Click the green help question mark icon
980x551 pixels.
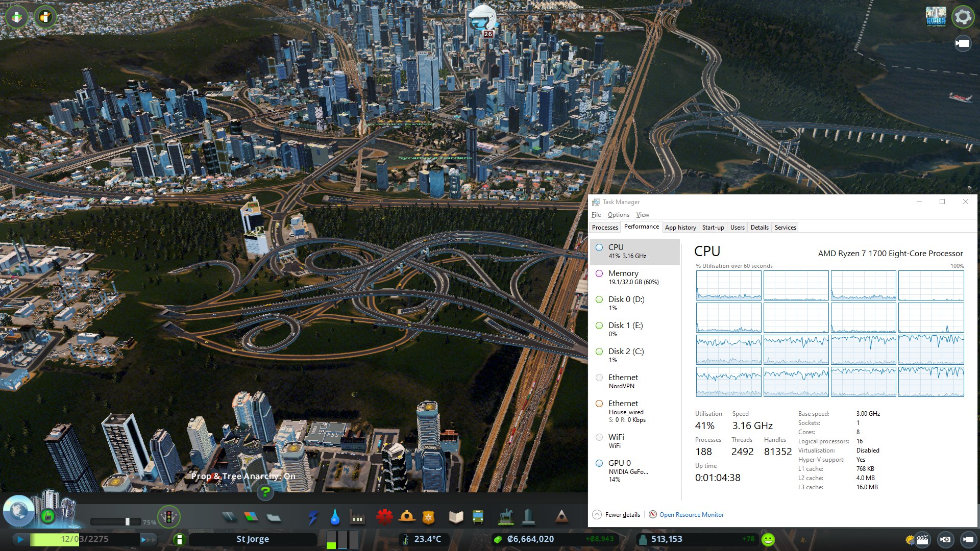click(x=265, y=492)
